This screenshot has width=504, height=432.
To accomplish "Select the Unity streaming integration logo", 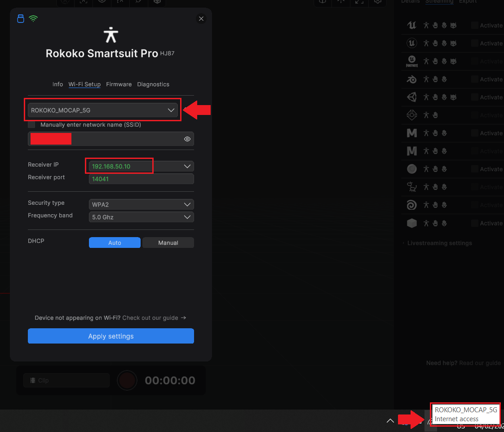I will (412, 97).
